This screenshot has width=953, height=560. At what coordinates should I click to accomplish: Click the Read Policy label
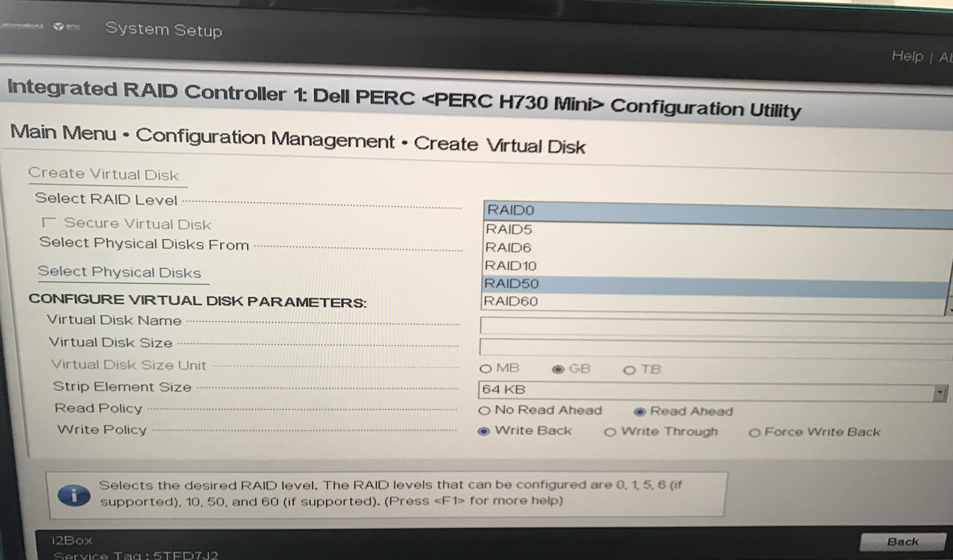tap(98, 408)
